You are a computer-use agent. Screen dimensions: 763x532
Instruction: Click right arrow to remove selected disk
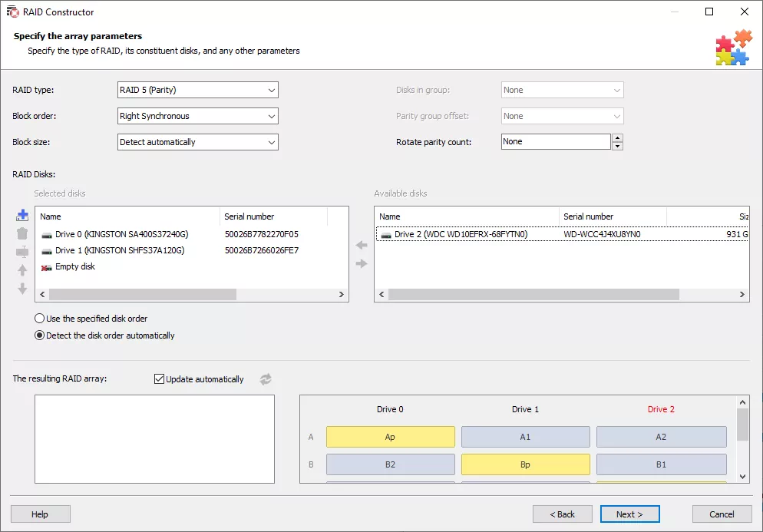tap(362, 264)
